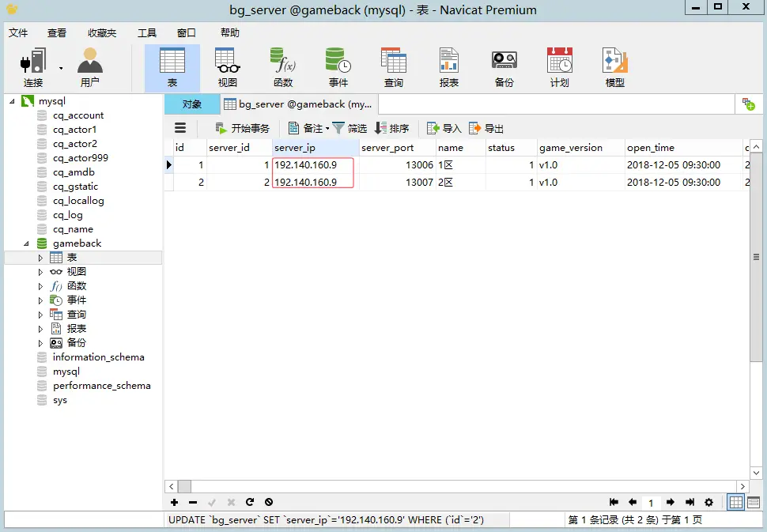Expand the 表 node under gameback
This screenshot has height=532, width=767.
point(40,258)
